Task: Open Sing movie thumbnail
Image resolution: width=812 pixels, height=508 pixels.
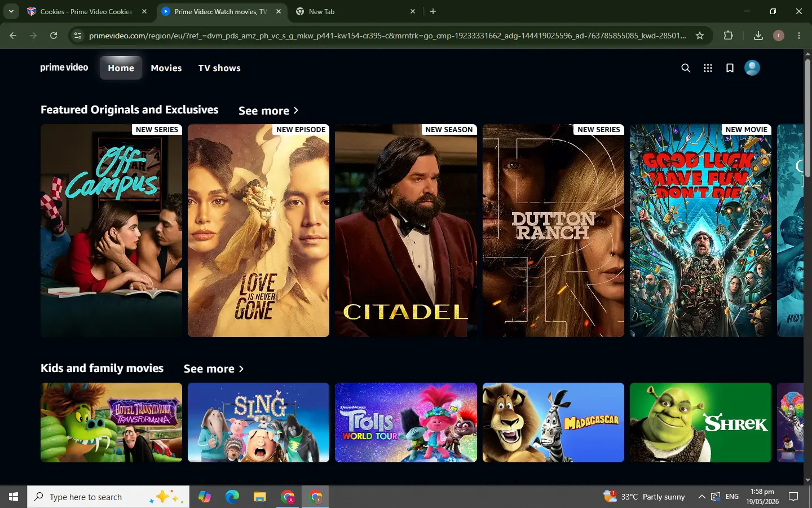Action: pos(258,422)
